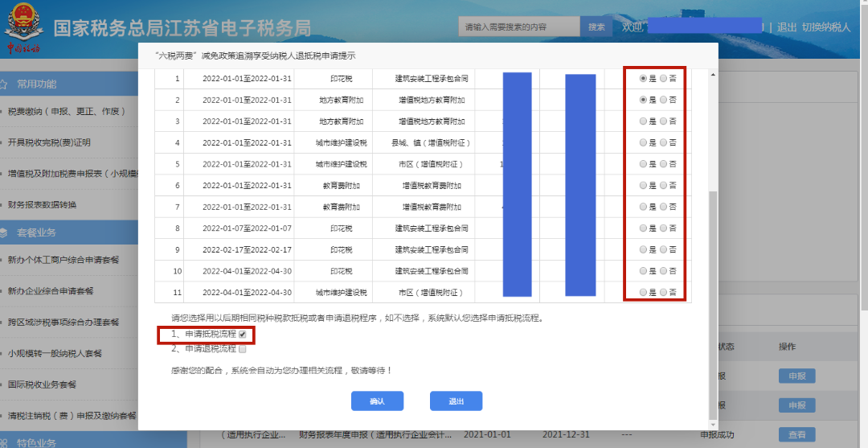This screenshot has height=448, width=868.
Task: Confirm with the 确认 button
Action: point(377,401)
